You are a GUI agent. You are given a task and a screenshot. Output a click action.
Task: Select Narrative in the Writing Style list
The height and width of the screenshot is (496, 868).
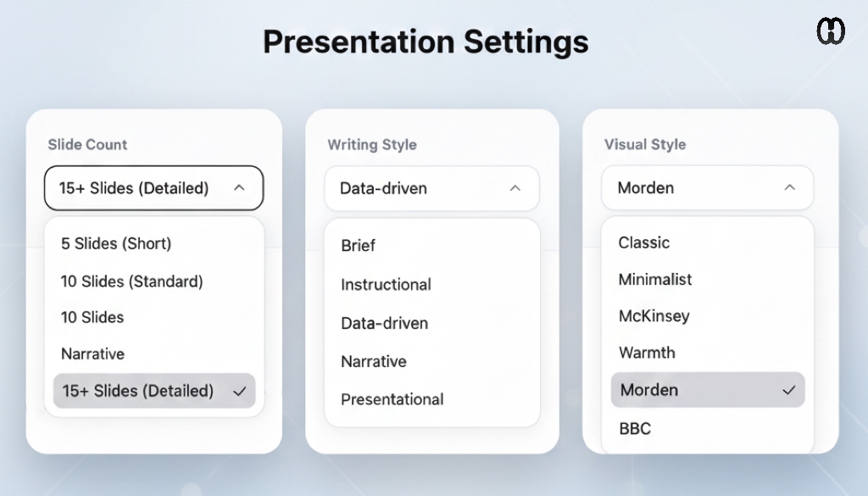pos(373,361)
